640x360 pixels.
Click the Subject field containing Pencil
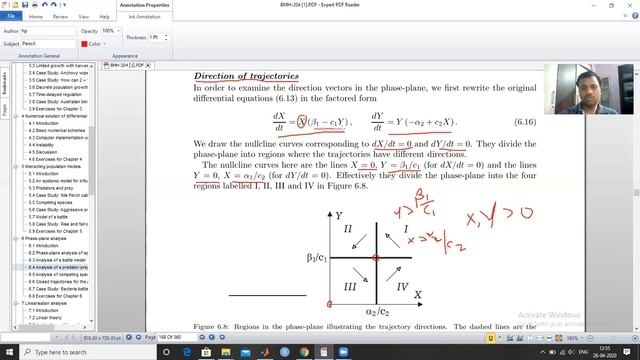click(x=48, y=44)
